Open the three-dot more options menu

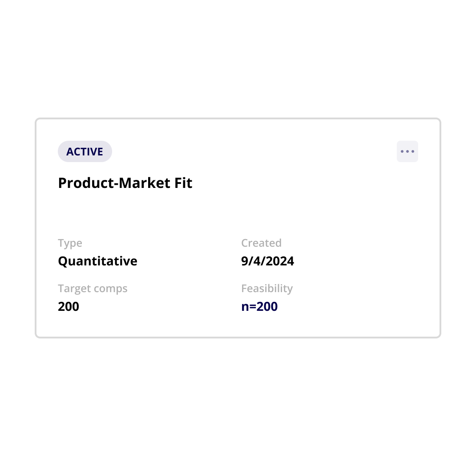407,151
